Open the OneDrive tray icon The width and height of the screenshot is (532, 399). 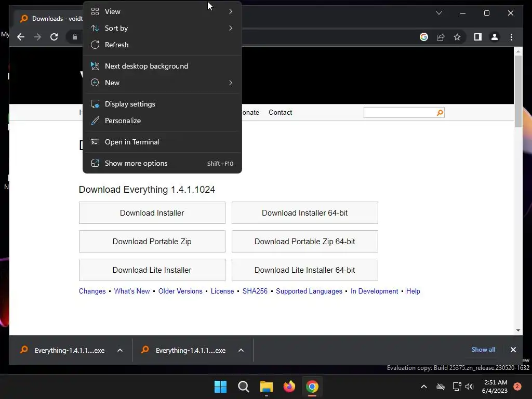click(441, 387)
